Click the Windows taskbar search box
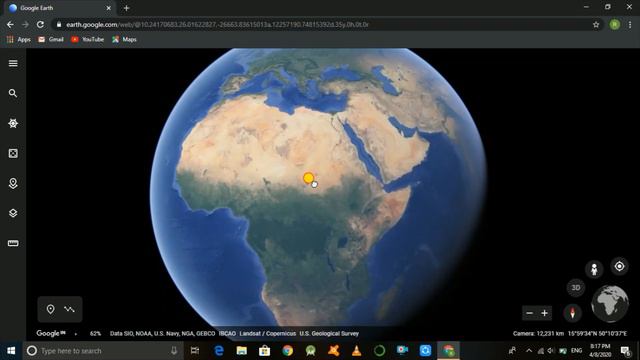The width and height of the screenshot is (640, 360). (x=103, y=351)
